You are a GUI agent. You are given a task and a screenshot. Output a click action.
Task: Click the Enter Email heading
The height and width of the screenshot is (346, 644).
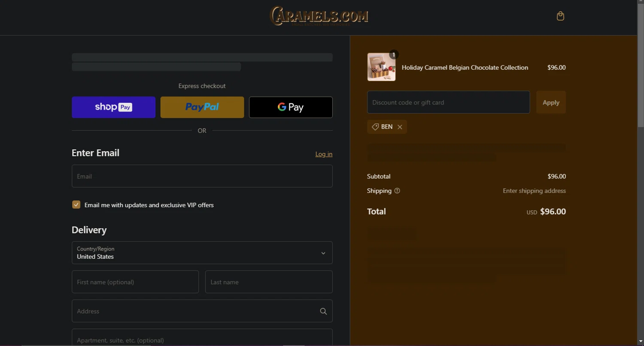95,153
